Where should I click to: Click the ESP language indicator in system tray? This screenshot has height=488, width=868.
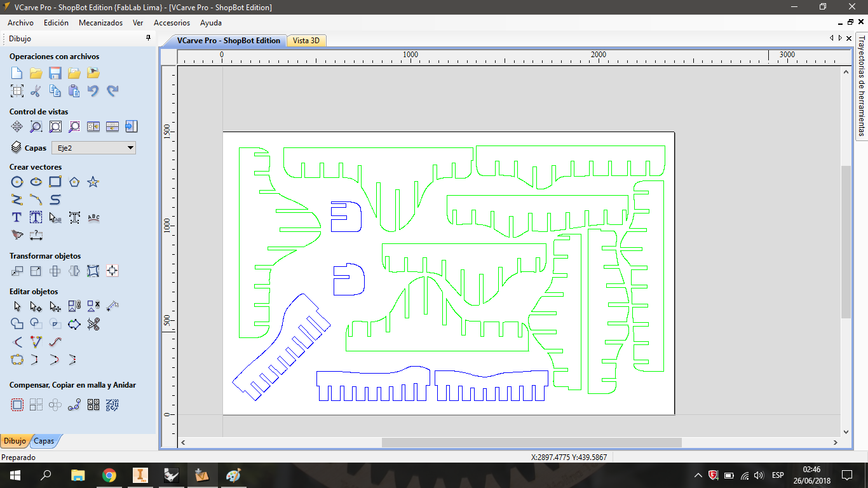778,475
